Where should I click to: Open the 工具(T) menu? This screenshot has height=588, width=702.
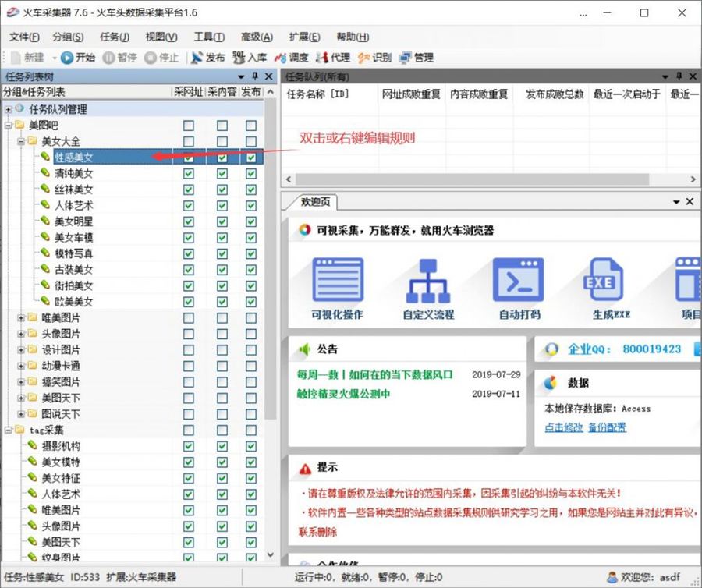coord(208,37)
